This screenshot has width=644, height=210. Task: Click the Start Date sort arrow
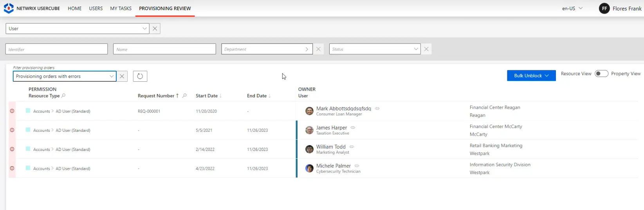coord(221,96)
